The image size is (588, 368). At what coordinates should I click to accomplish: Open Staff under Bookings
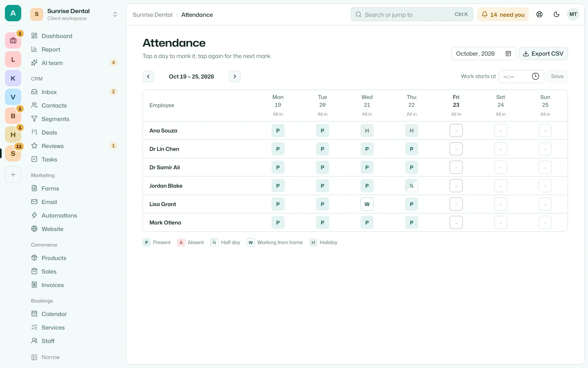(x=74, y=341)
